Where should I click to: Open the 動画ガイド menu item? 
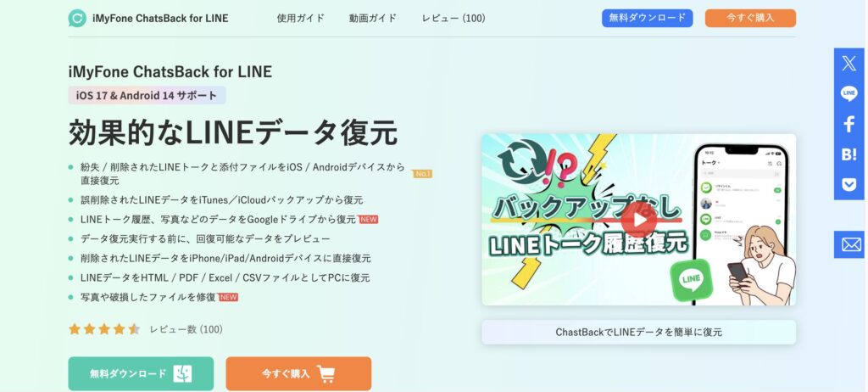click(373, 19)
